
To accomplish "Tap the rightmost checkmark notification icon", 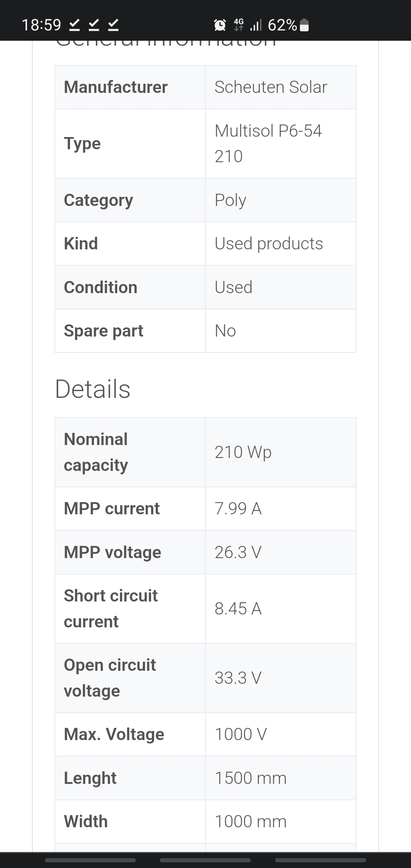I will 113,25.
